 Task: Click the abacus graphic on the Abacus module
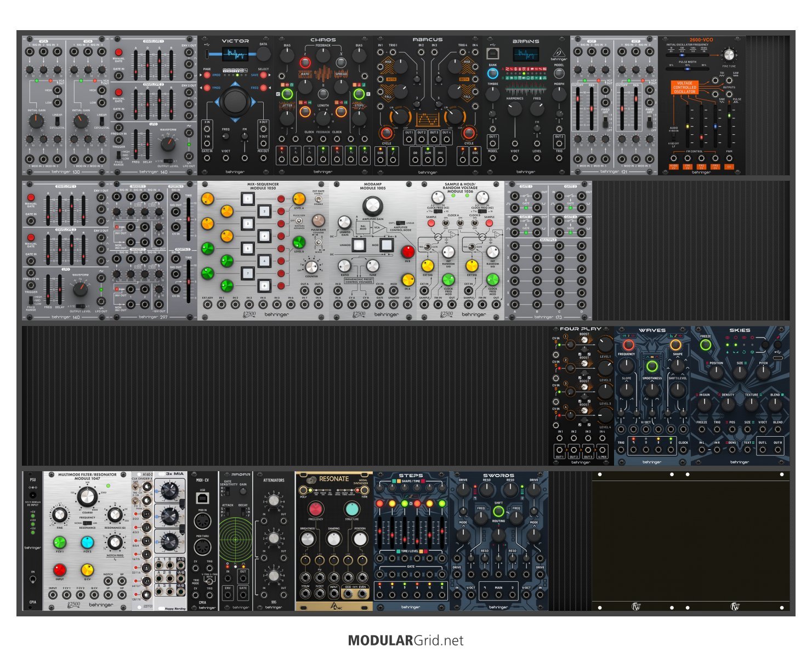point(428,119)
